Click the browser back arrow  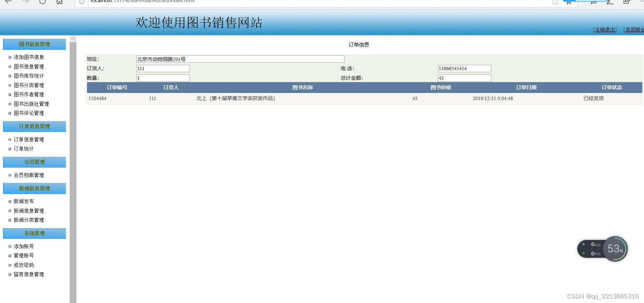point(8,2)
